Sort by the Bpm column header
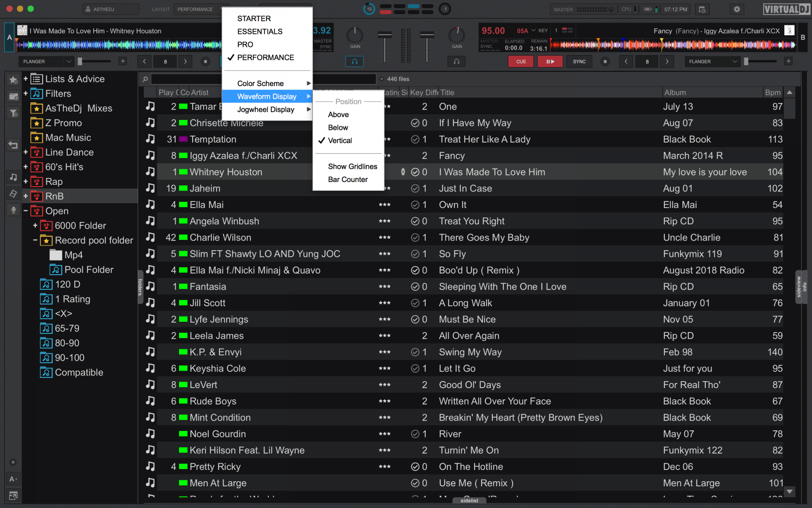 click(773, 93)
